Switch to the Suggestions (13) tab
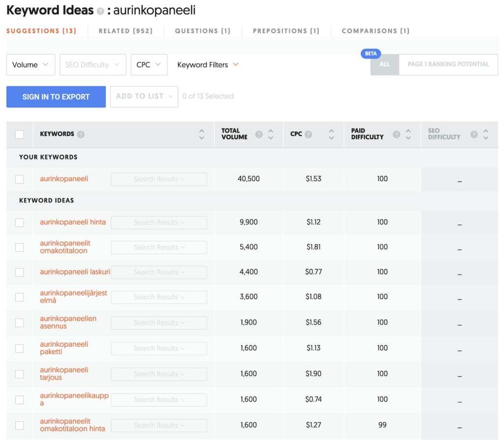The image size is (504, 440). pyautogui.click(x=41, y=31)
